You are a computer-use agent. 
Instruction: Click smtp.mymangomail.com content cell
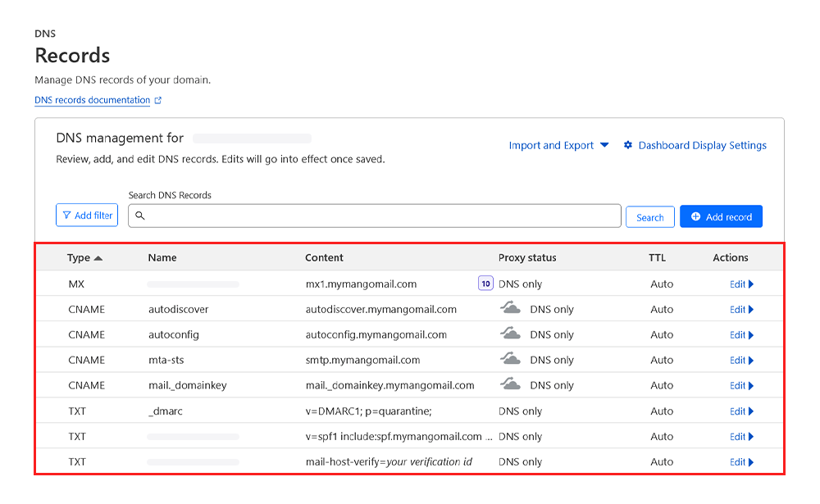363,361
